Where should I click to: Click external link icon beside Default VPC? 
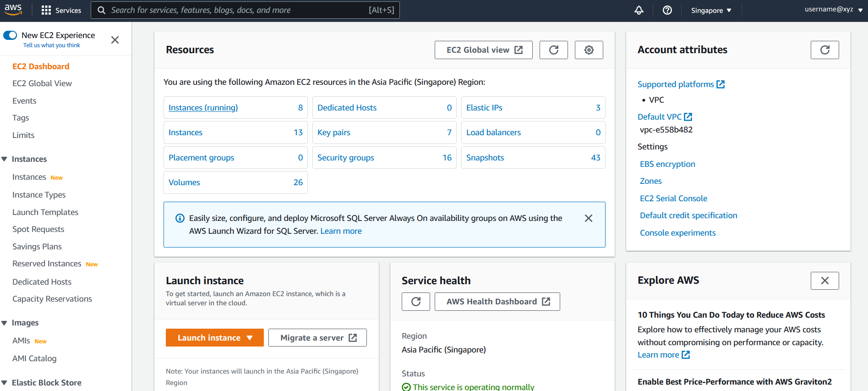tap(688, 117)
